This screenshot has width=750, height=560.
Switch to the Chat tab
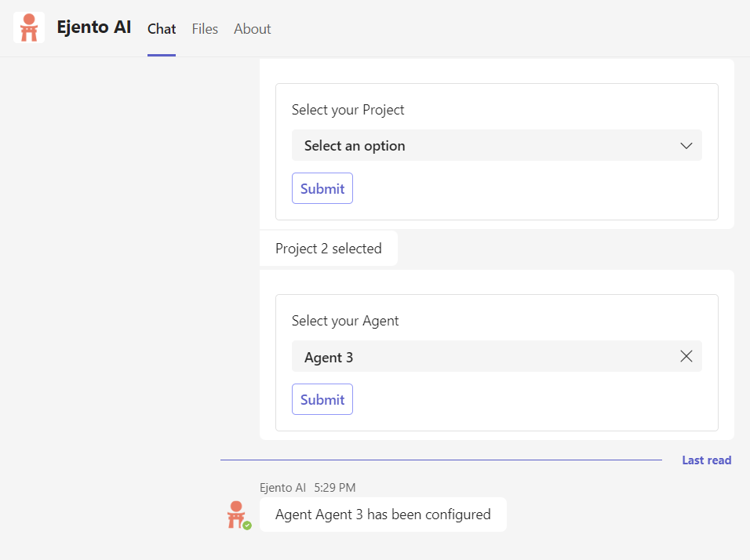point(162,29)
